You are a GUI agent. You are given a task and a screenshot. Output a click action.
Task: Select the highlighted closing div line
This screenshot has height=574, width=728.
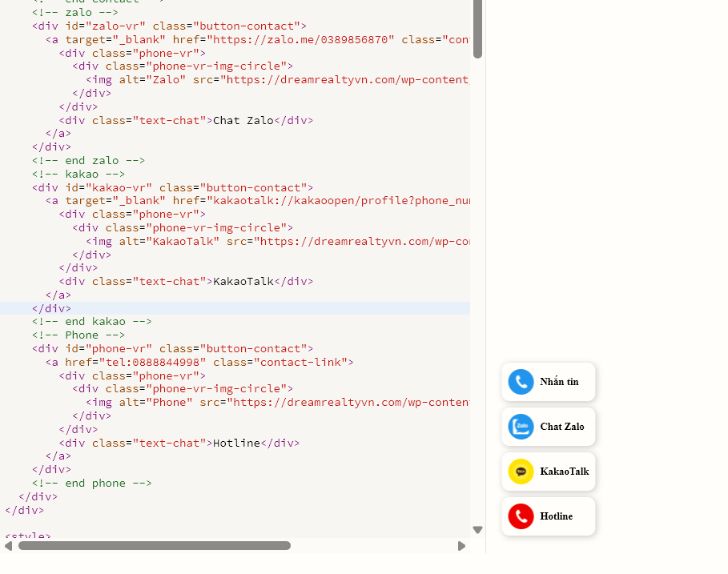(x=50, y=308)
